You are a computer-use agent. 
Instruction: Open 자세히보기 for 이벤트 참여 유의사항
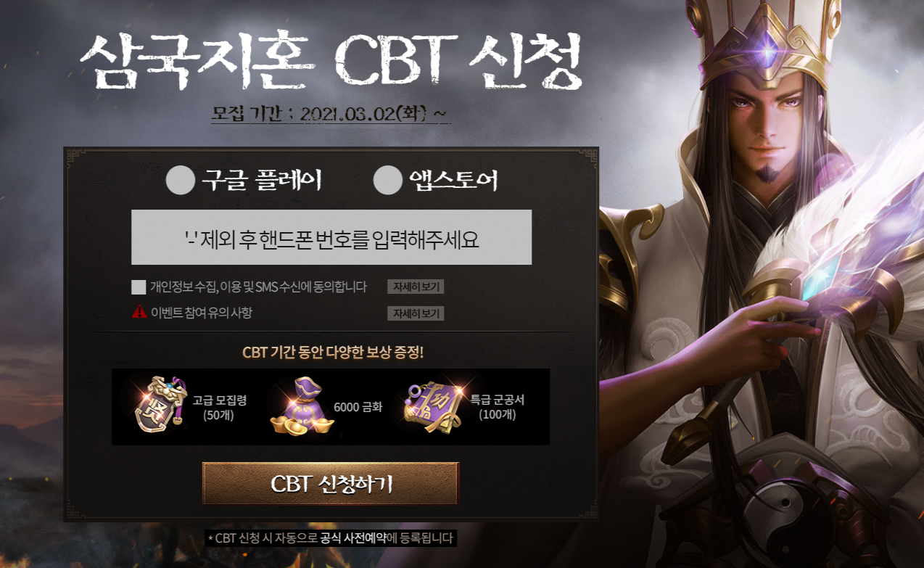(416, 313)
